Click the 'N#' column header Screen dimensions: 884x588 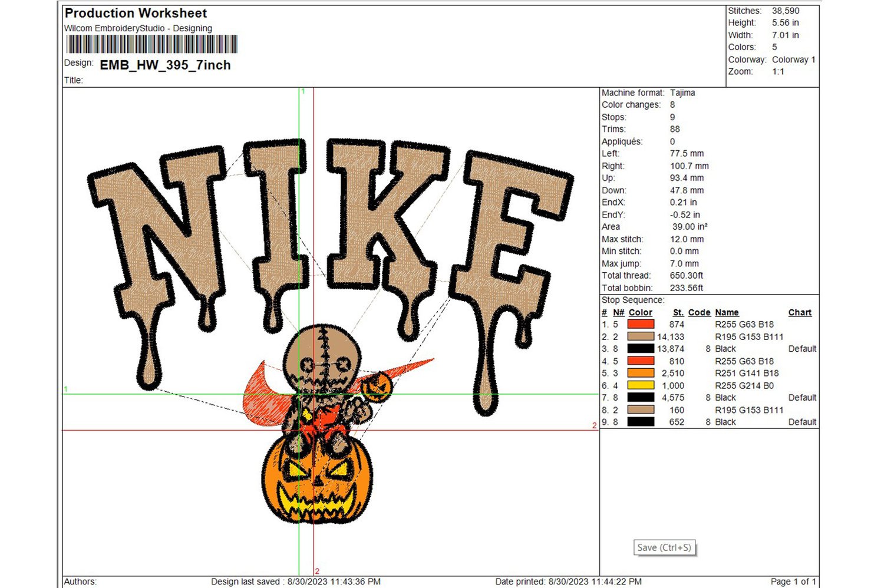tap(619, 313)
